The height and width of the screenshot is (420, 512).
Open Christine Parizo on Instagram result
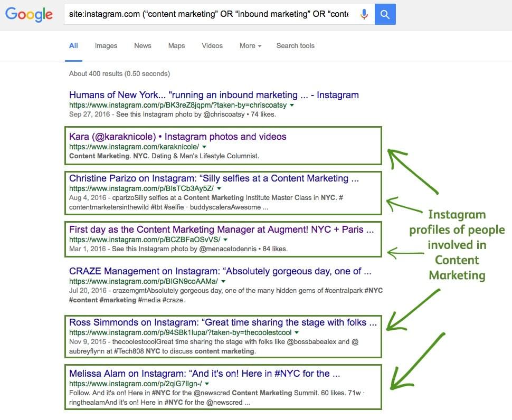[214, 178]
